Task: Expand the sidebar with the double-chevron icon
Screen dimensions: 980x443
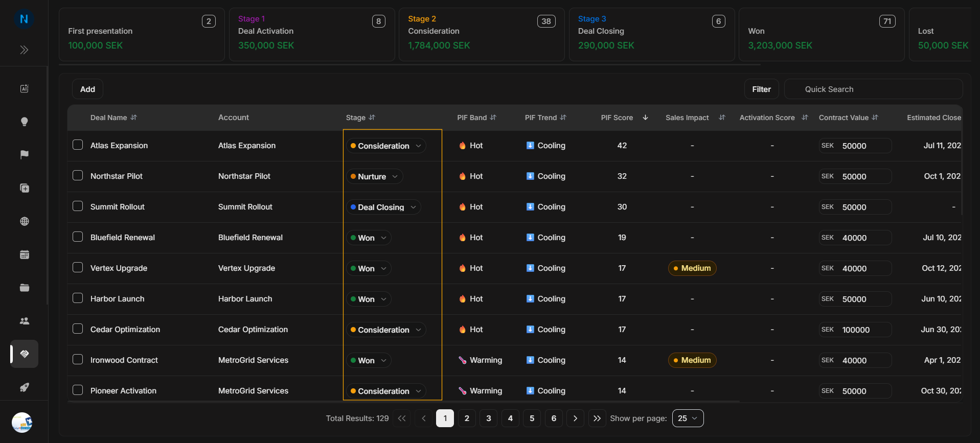Action: (24, 50)
